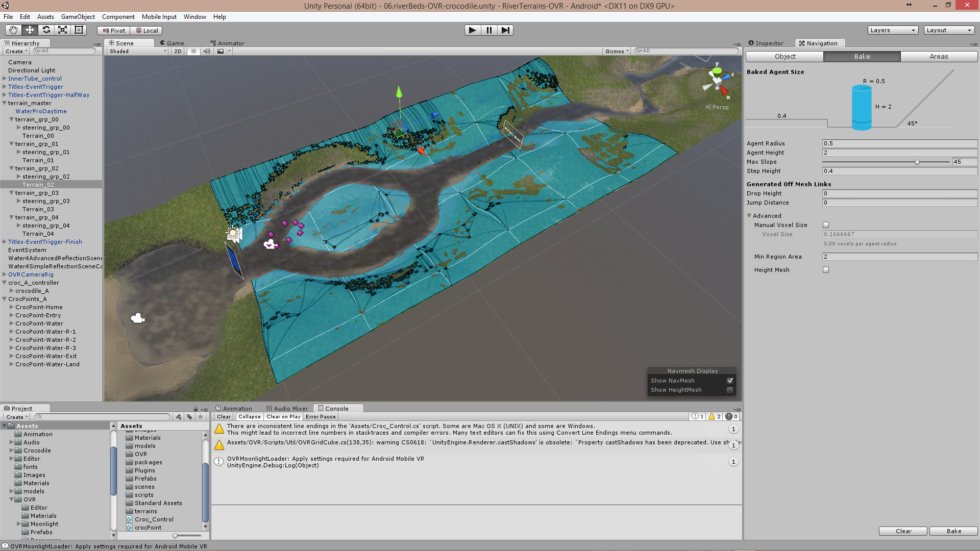Enable Height Mesh checkbox

coord(825,270)
